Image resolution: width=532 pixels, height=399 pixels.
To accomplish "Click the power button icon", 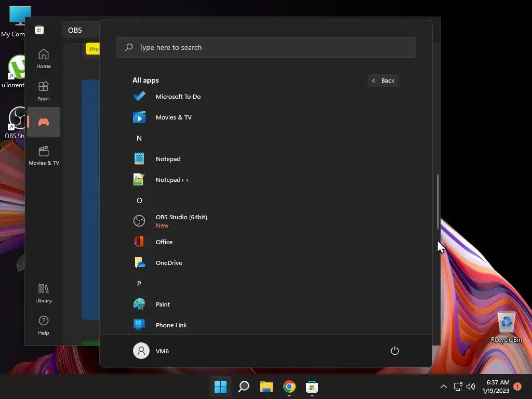I will pyautogui.click(x=395, y=351).
